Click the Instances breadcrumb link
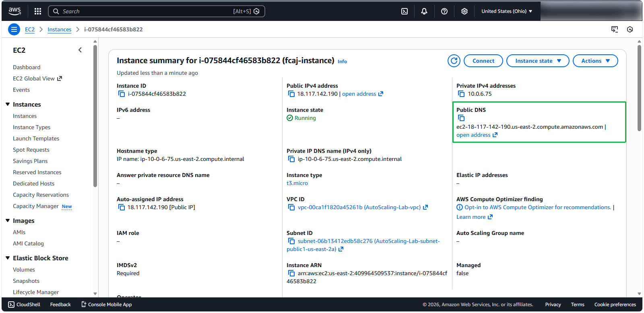644x313 pixels. point(59,29)
